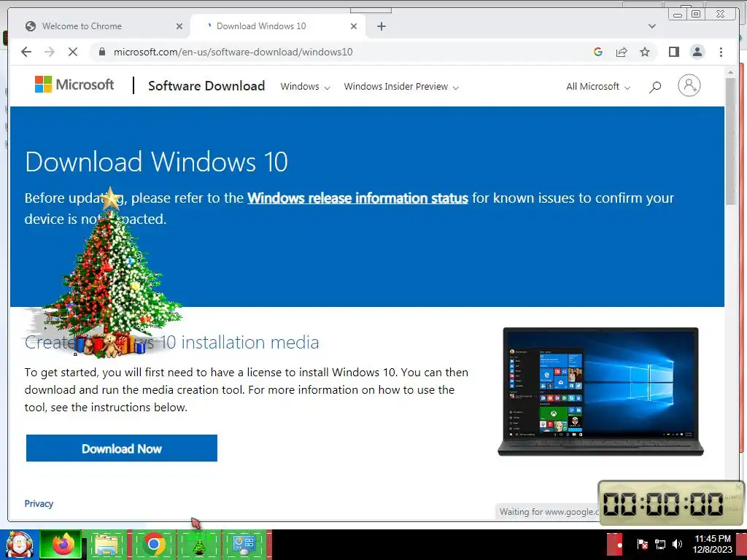Open the network tray icon

659,544
